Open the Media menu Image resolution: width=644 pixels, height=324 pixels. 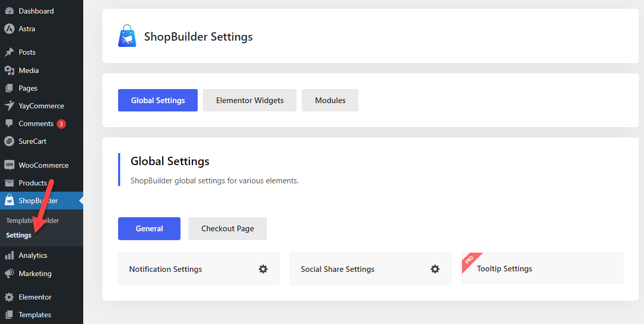(x=42, y=70)
